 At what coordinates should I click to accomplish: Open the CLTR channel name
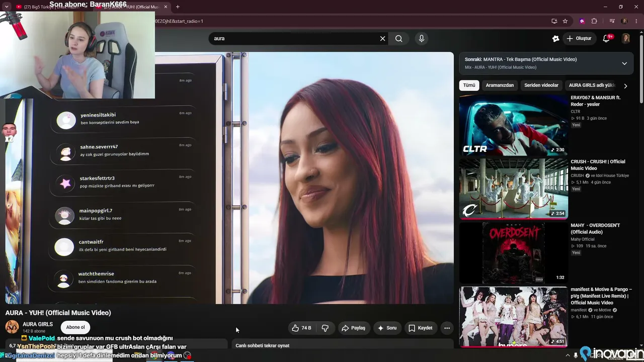click(x=576, y=112)
